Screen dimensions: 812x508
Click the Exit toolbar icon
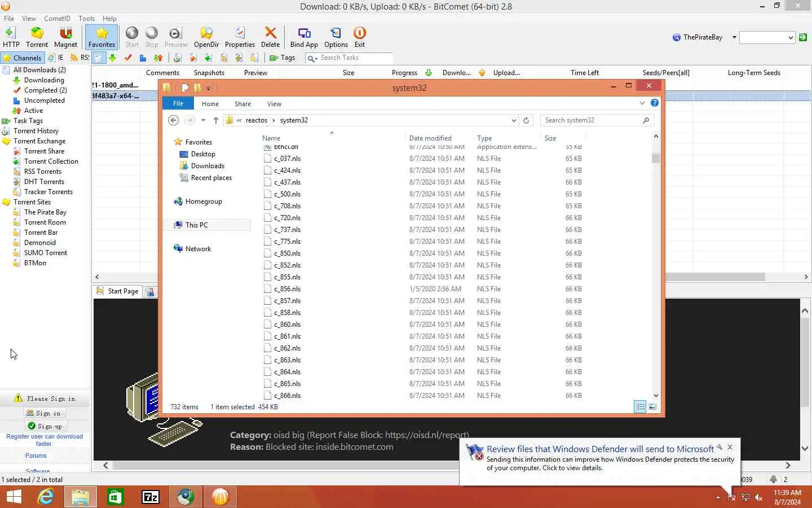coord(360,37)
